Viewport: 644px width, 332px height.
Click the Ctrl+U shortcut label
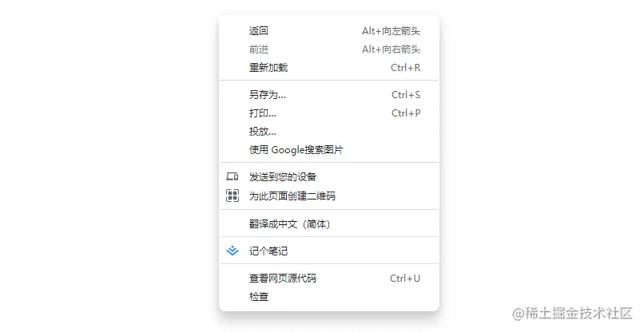coord(405,279)
